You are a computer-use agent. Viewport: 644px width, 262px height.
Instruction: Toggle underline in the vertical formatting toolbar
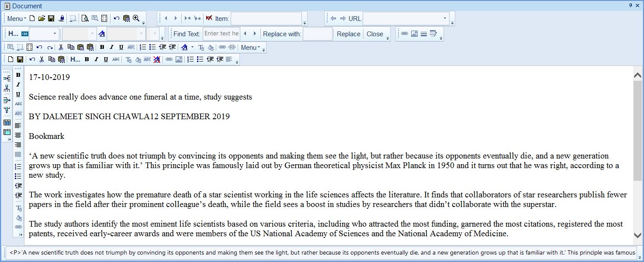pos(18,94)
